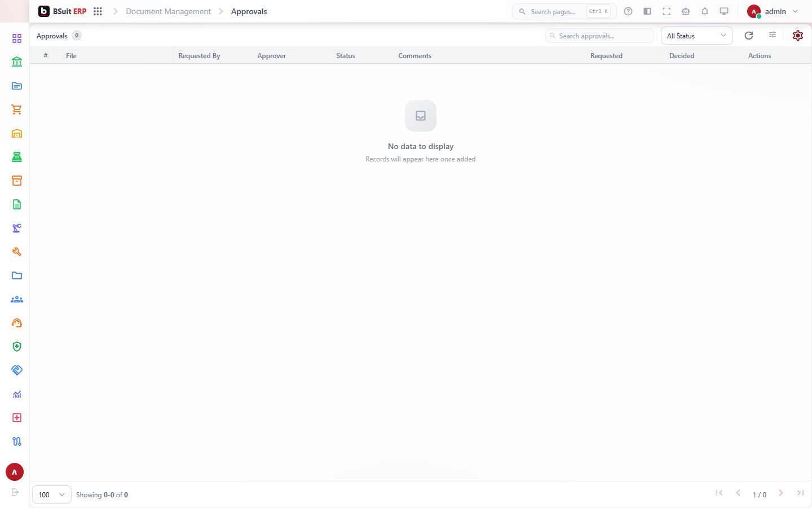This screenshot has height=508, width=812.
Task: Go to last page arrow
Action: click(x=800, y=493)
